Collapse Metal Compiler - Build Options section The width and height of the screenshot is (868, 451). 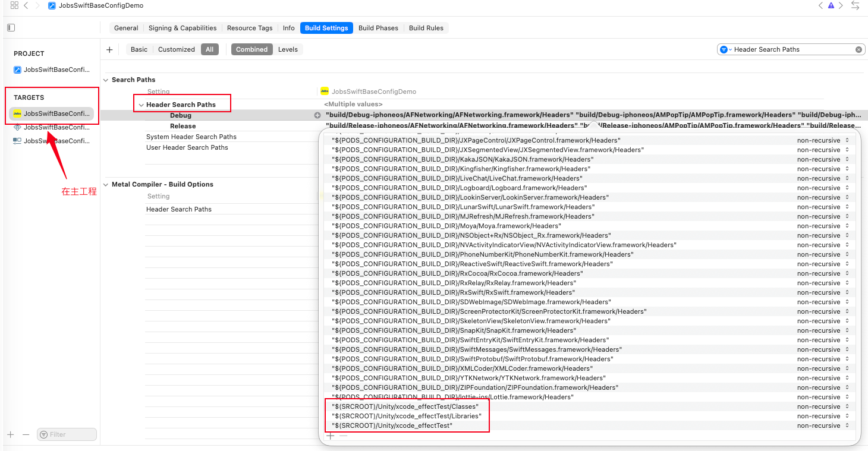point(106,185)
